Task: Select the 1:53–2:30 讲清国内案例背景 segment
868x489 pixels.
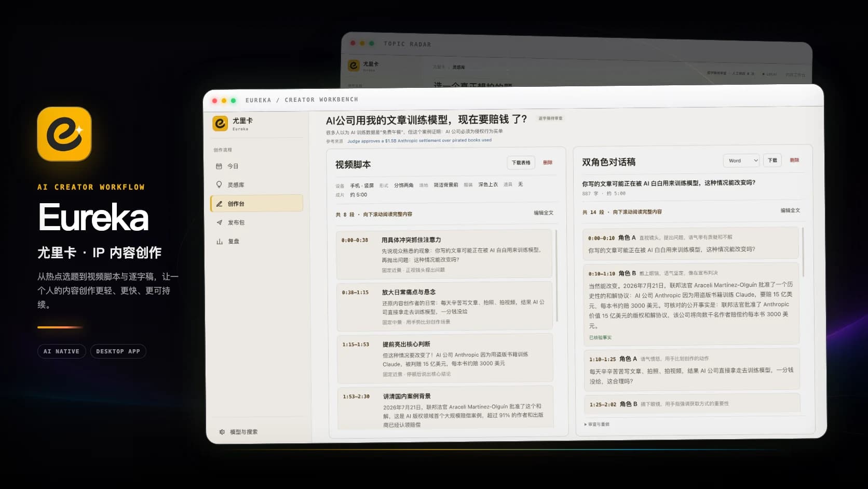Action: point(445,407)
